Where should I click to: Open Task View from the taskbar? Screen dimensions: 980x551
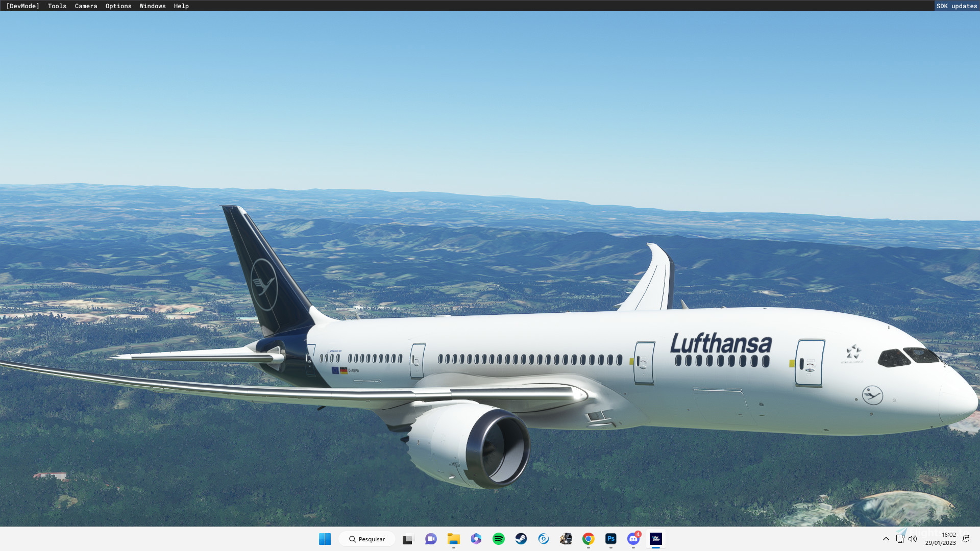tap(408, 539)
